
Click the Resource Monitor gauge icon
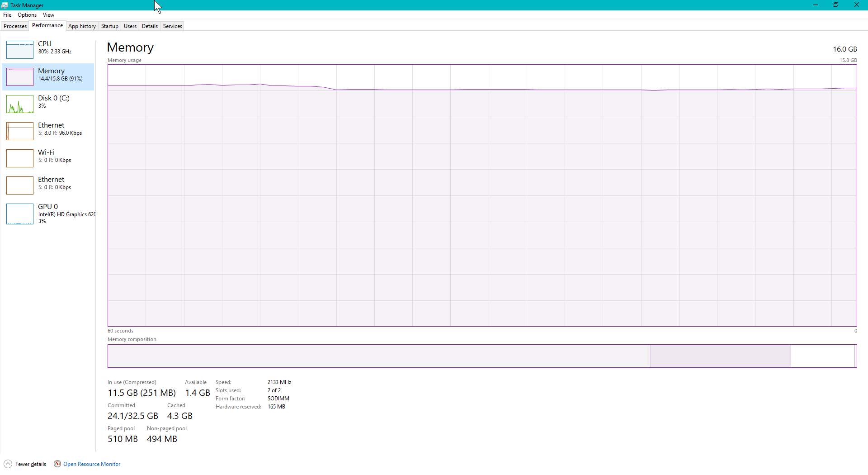(x=57, y=464)
